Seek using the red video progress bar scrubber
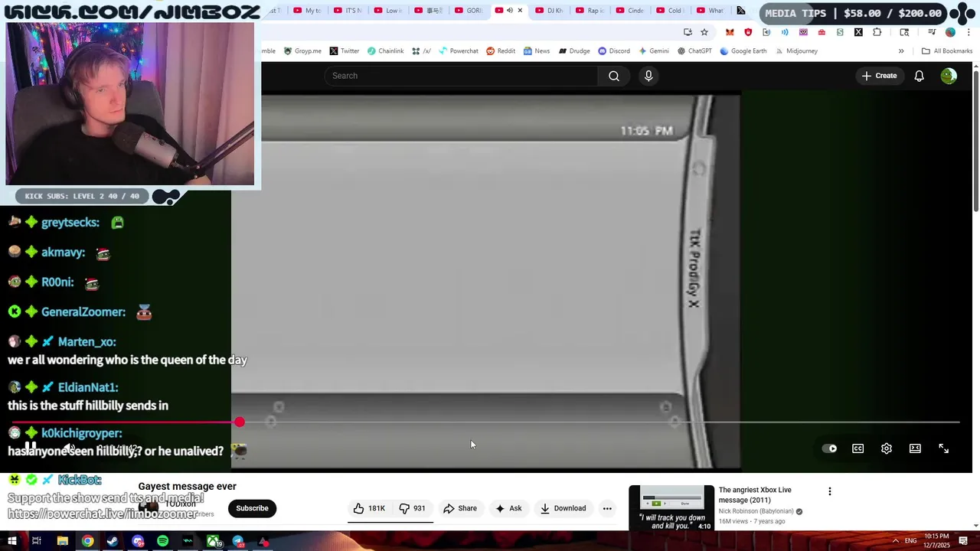The height and width of the screenshot is (551, 980). pyautogui.click(x=240, y=422)
